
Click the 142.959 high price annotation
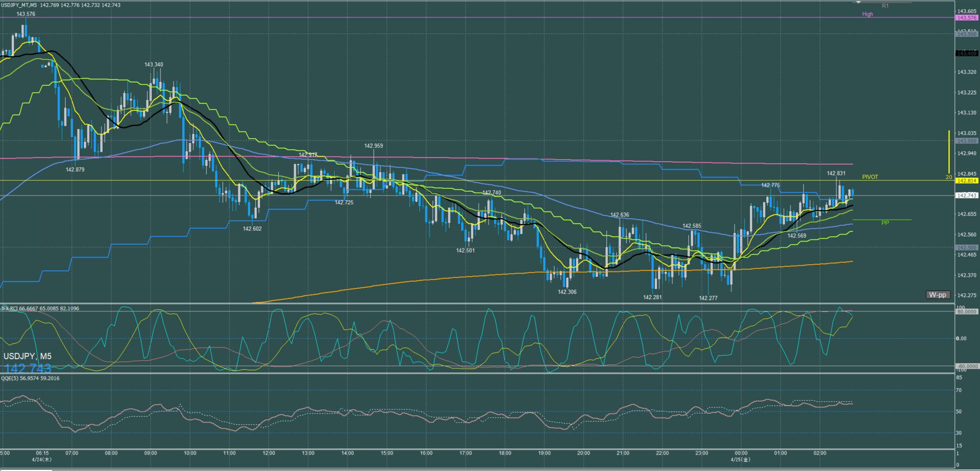coord(374,146)
